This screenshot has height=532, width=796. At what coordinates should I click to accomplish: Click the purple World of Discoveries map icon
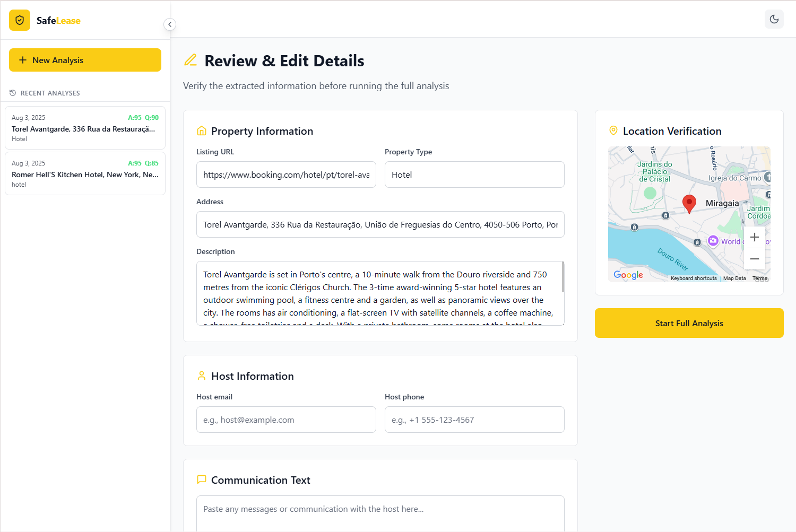pyautogui.click(x=713, y=241)
